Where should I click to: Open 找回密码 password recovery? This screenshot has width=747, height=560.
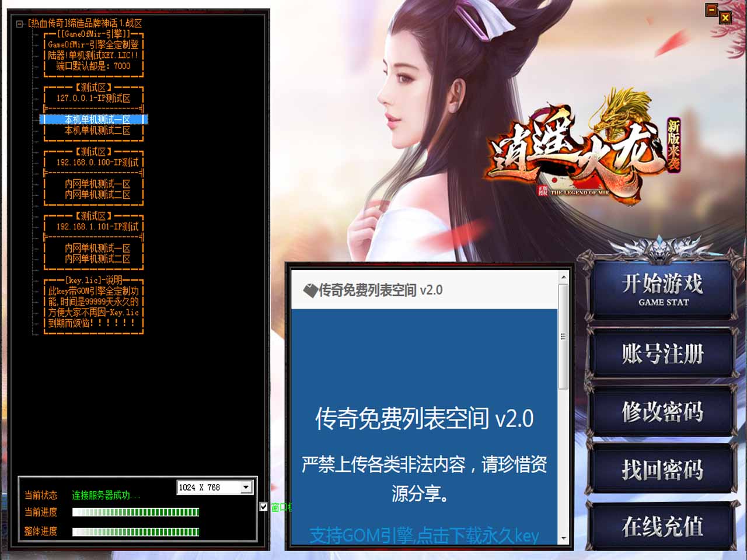(662, 469)
